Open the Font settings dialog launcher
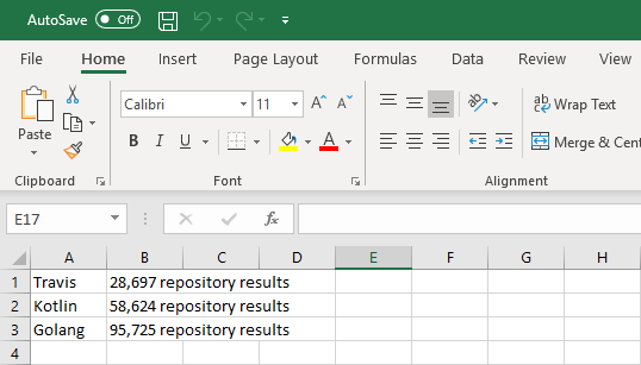Viewport: 641px width, 365px height. click(x=355, y=181)
